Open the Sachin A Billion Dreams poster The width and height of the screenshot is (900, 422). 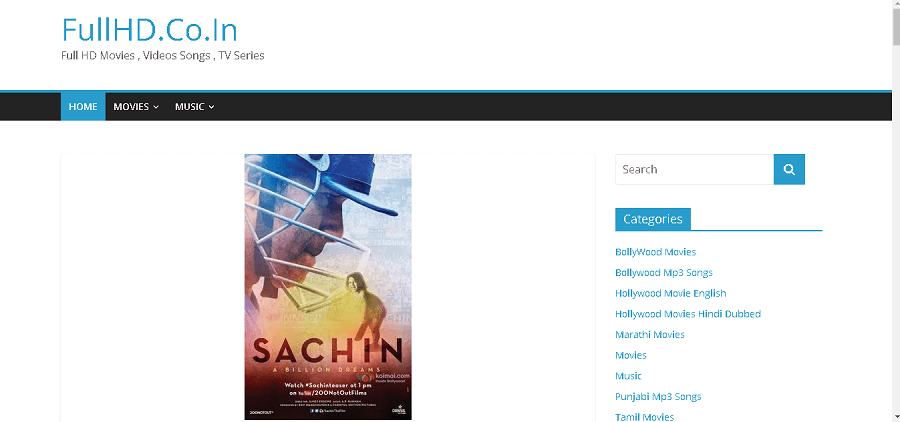tap(328, 287)
